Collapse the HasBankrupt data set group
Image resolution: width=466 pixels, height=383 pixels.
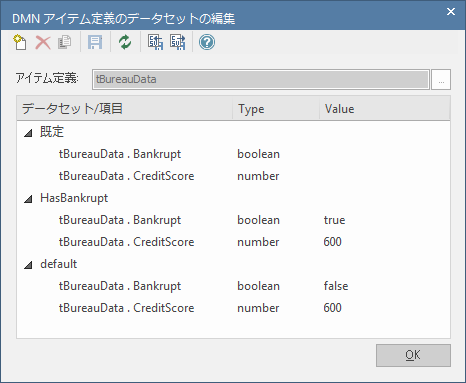[28, 199]
